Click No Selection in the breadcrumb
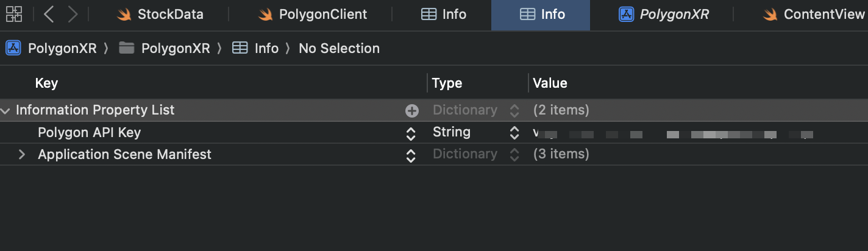Image resolution: width=868 pixels, height=251 pixels. 339,48
